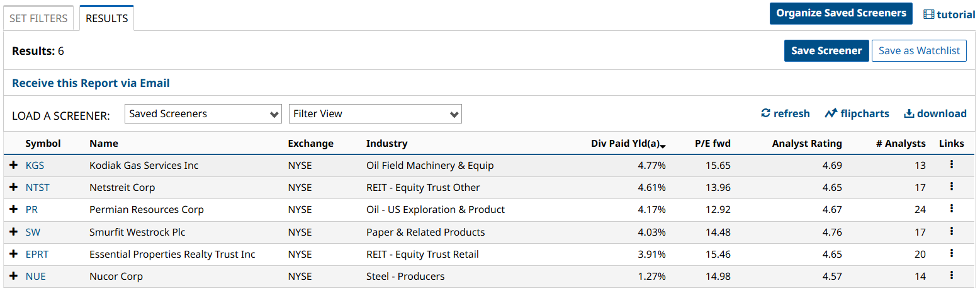Screen dimensions: 980x293
Task: Click the Save Screener button
Action: pyautogui.click(x=826, y=51)
